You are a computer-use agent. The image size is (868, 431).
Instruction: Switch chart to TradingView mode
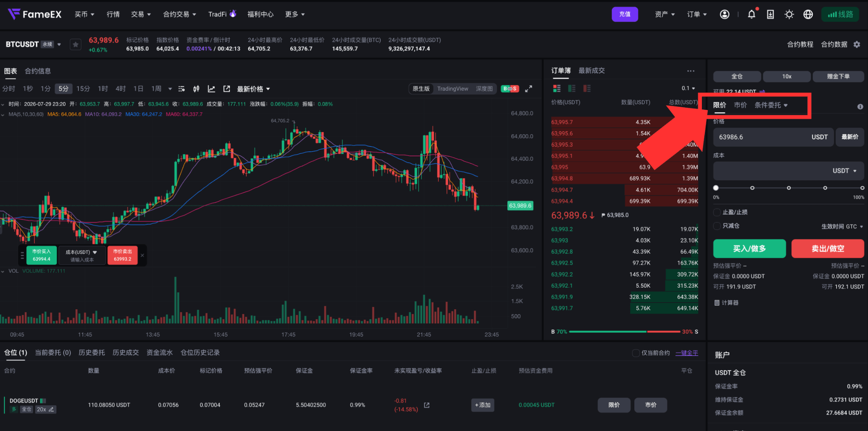[453, 89]
